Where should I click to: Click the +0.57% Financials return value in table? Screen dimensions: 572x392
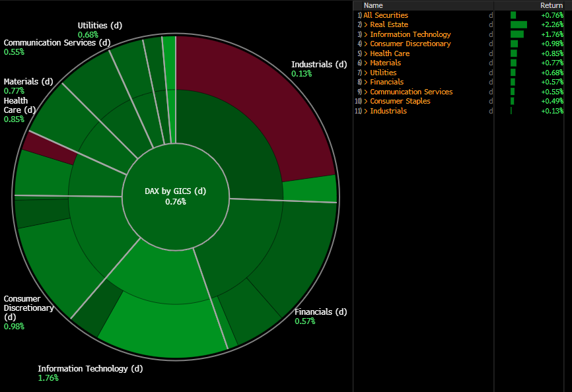(552, 82)
